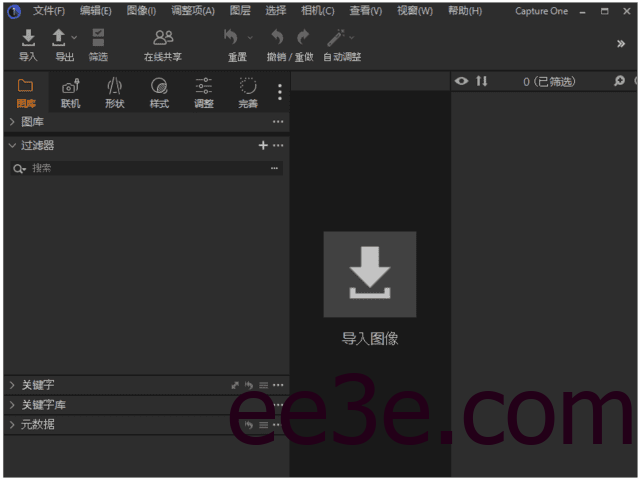Open the 图像(I) menu

point(141,11)
